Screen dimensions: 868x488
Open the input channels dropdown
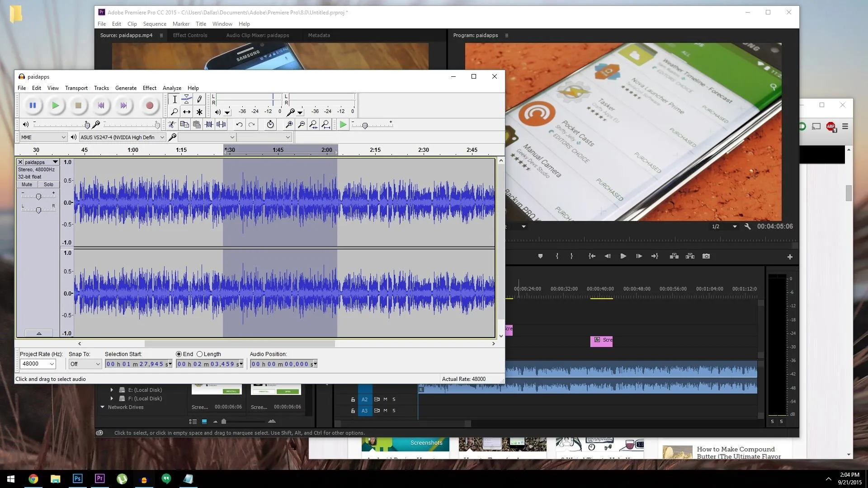[264, 137]
